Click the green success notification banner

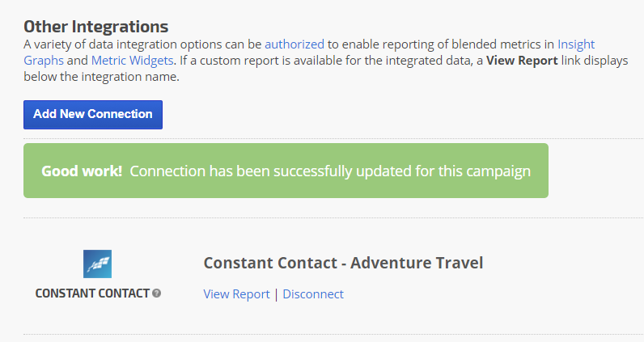tap(286, 171)
